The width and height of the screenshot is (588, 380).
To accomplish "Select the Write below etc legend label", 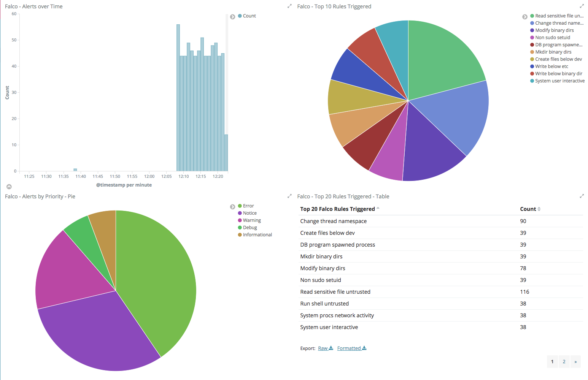I will pos(551,66).
